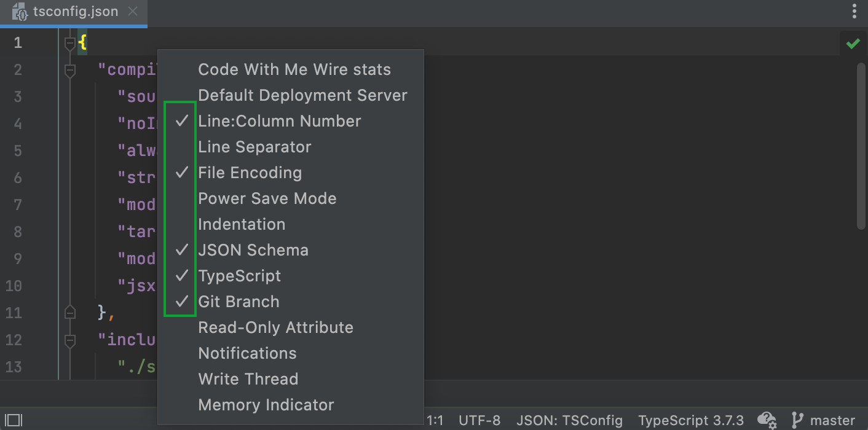Open the master Git branch popup
Image resolution: width=868 pixels, height=430 pixels.
pyautogui.click(x=833, y=420)
